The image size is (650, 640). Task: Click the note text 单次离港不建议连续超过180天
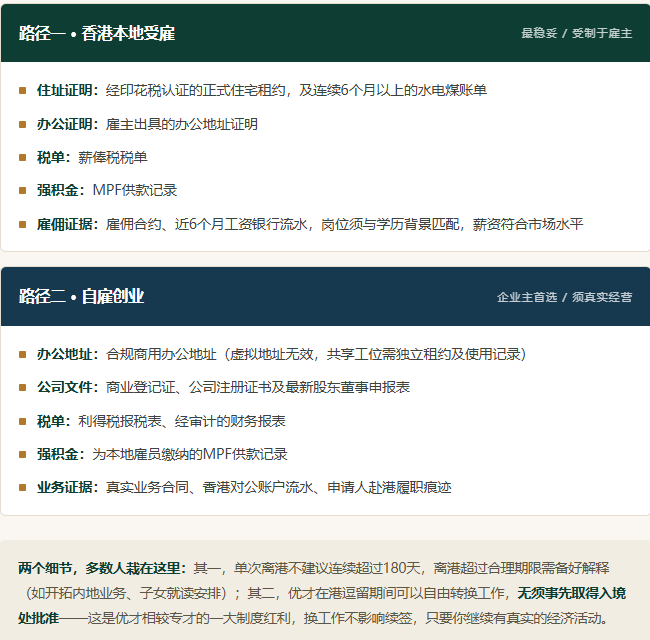[x=327, y=568]
